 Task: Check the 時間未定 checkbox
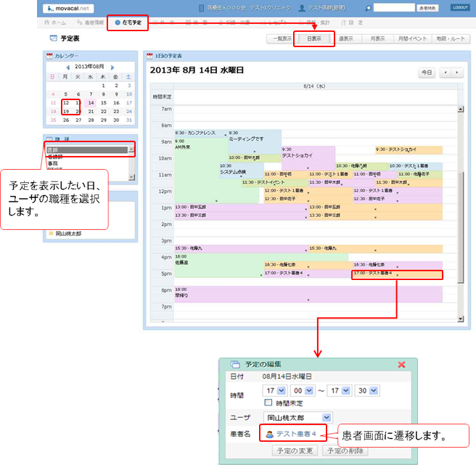pyautogui.click(x=268, y=402)
